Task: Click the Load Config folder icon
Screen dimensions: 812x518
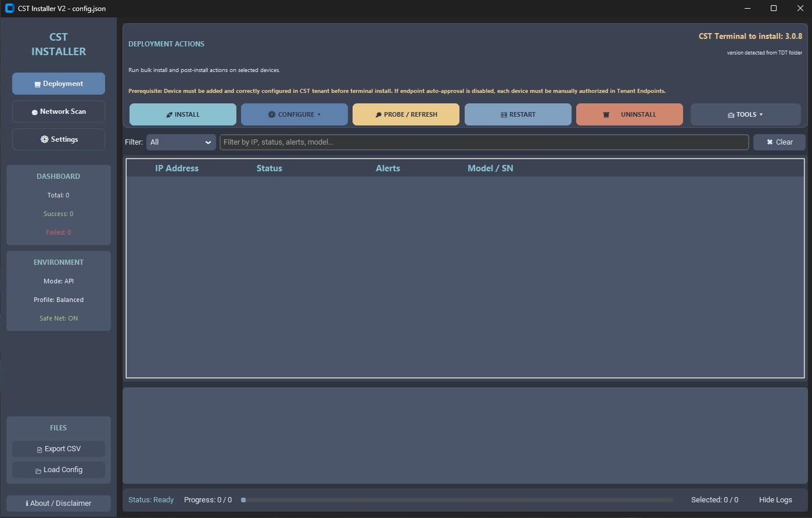Action: [x=38, y=470]
